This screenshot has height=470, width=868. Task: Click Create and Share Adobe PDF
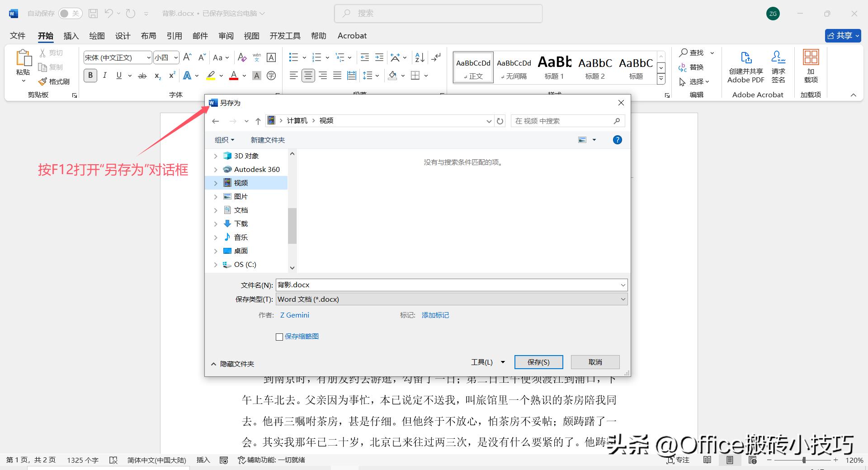click(x=746, y=67)
